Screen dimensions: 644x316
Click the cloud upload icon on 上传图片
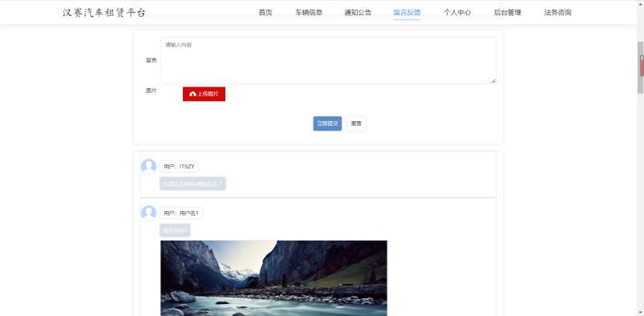point(192,94)
